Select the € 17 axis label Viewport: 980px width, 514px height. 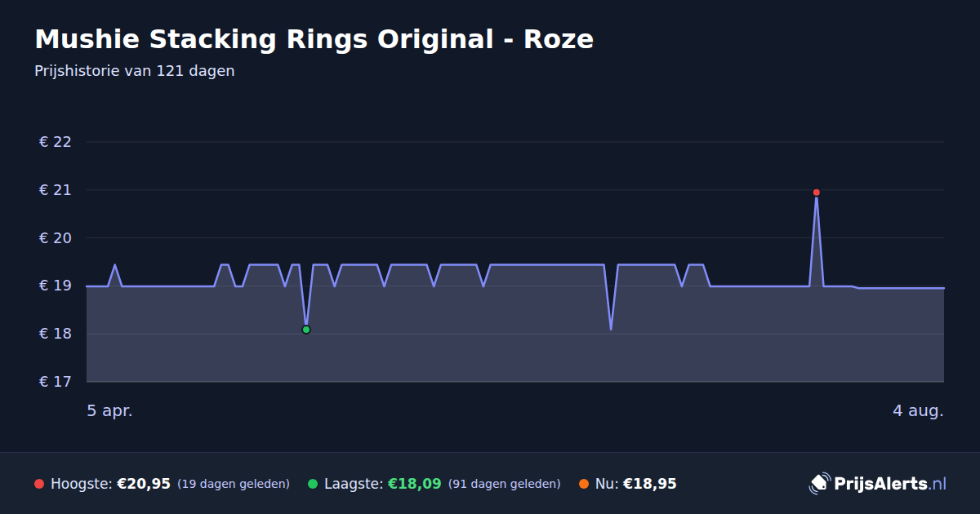56,382
